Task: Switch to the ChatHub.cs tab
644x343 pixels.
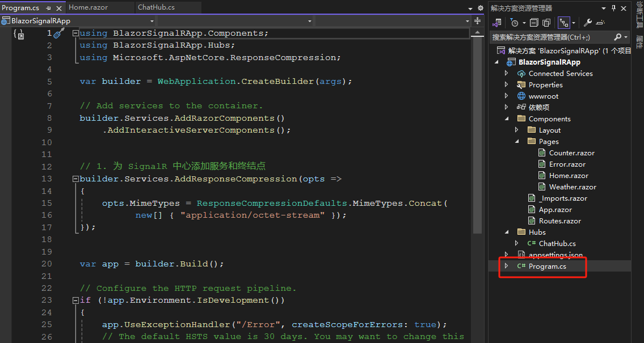Action: (157, 7)
